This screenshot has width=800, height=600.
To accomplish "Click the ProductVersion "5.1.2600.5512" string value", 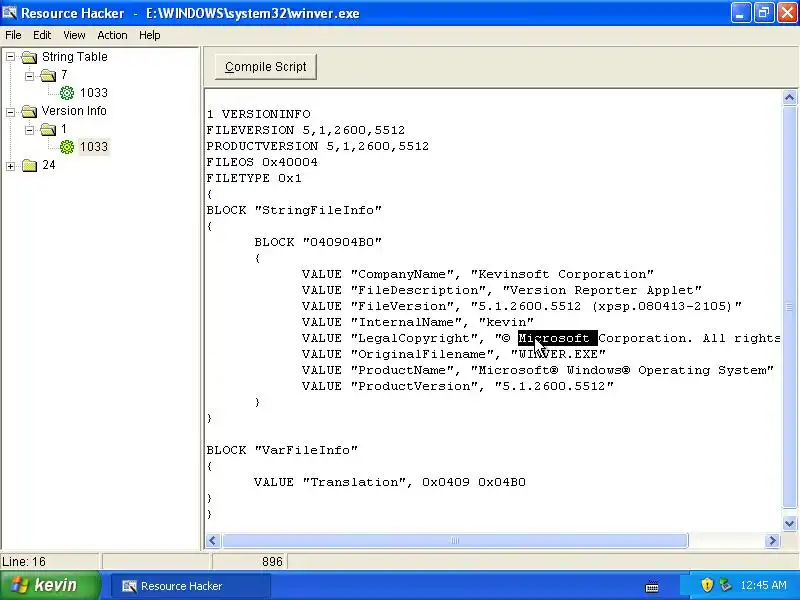I will pos(554,386).
